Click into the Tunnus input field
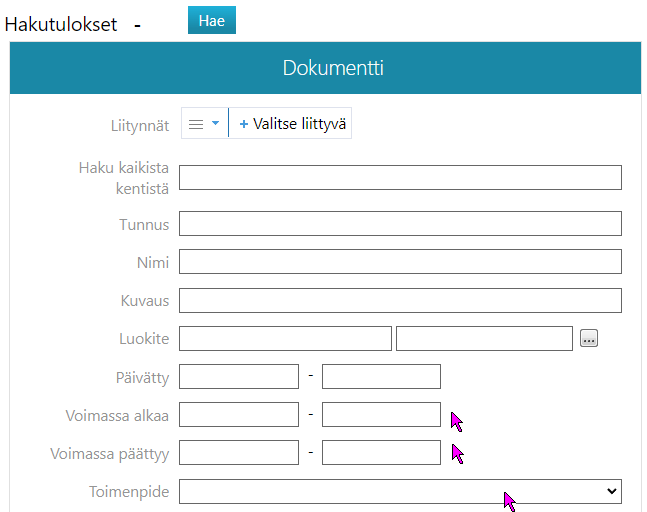The width and height of the screenshot is (647, 512). pos(400,224)
